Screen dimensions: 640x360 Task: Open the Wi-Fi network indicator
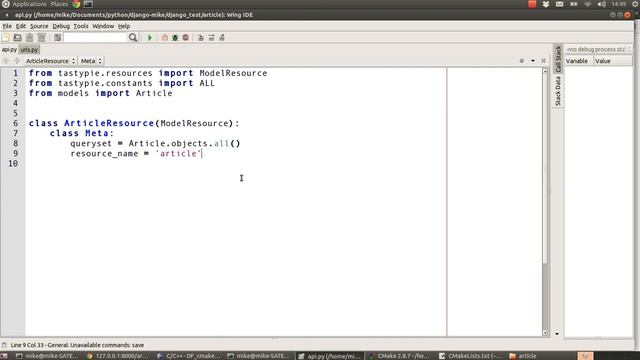point(588,4)
